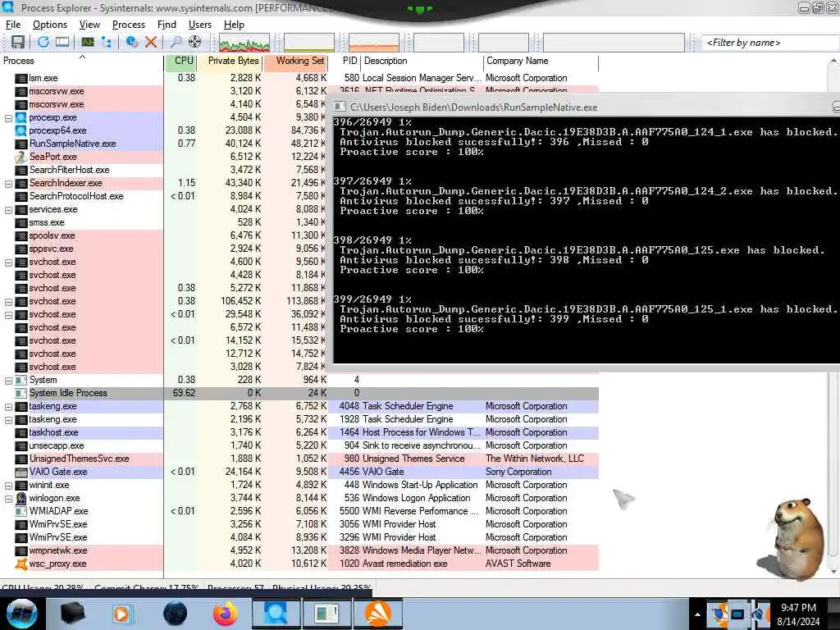Collapse the wininit.exe tree node
The height and width of the screenshot is (630, 840).
coord(8,486)
